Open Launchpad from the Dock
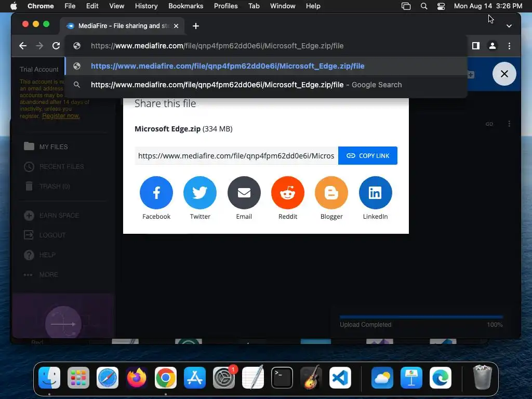Viewport: 532px width, 399px height. (x=78, y=378)
